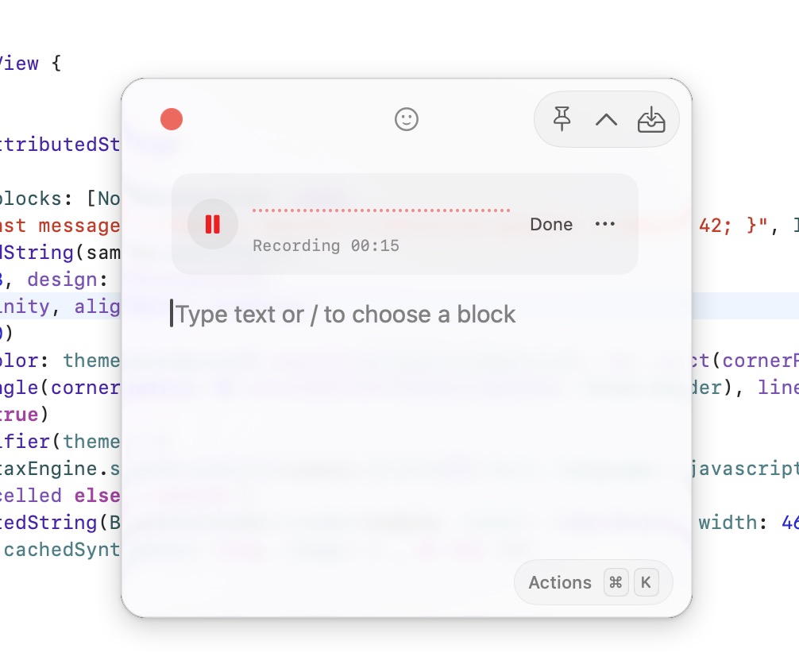
Task: Click 'width:' in the code editor
Action: 733,522
